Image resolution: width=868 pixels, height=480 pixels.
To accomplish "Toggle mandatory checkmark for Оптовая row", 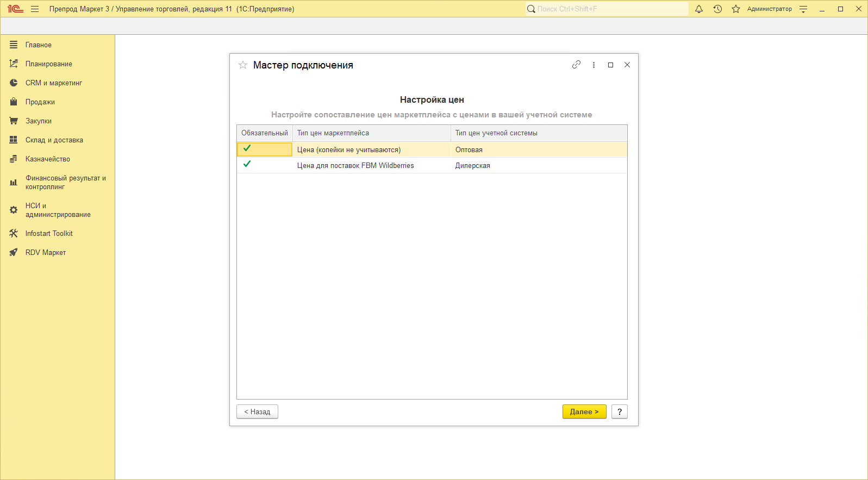I will click(247, 148).
